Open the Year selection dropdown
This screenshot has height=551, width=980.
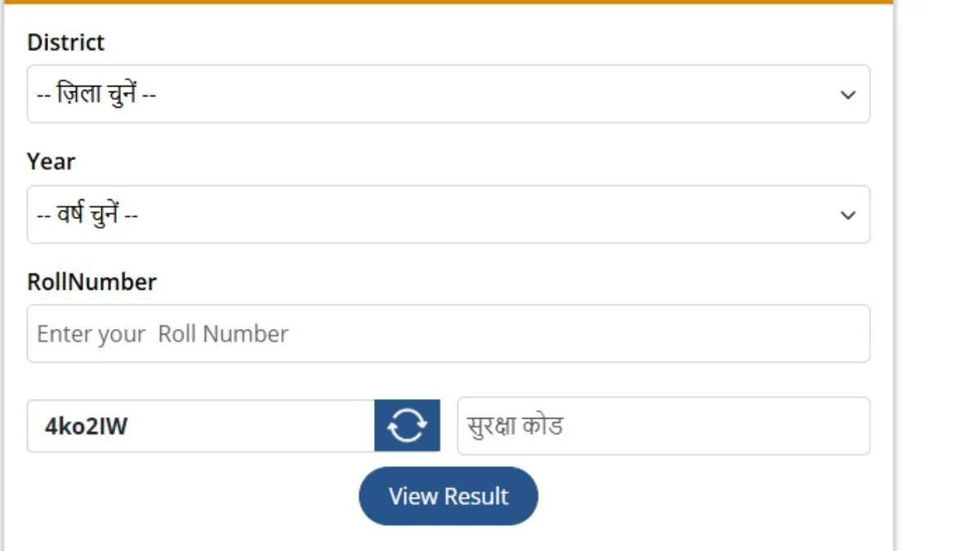pyautogui.click(x=448, y=216)
